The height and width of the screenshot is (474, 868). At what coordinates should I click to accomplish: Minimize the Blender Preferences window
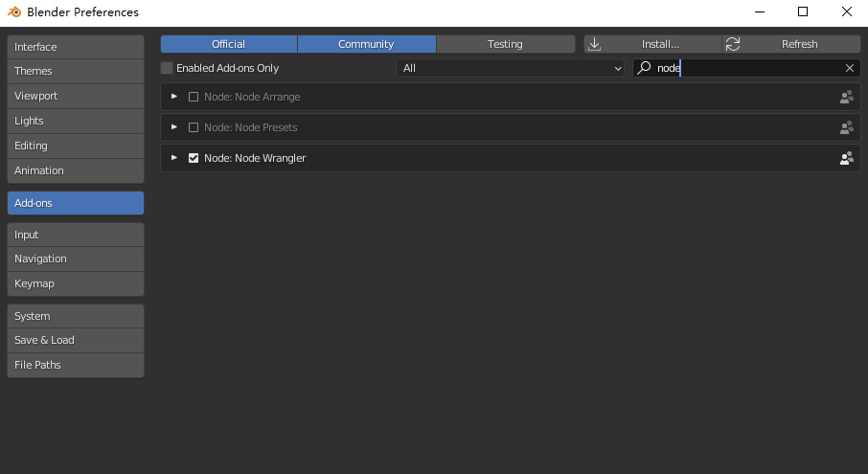[x=760, y=11]
